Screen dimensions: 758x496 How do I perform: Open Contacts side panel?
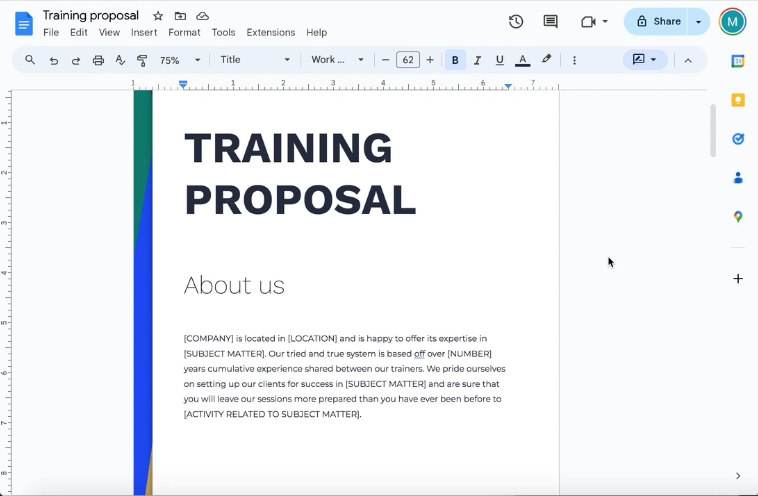[738, 178]
